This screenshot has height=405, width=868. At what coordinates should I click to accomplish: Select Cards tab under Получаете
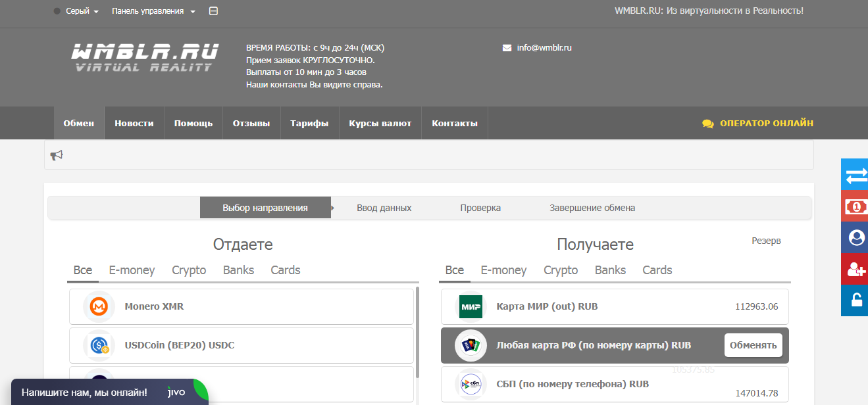[657, 270]
